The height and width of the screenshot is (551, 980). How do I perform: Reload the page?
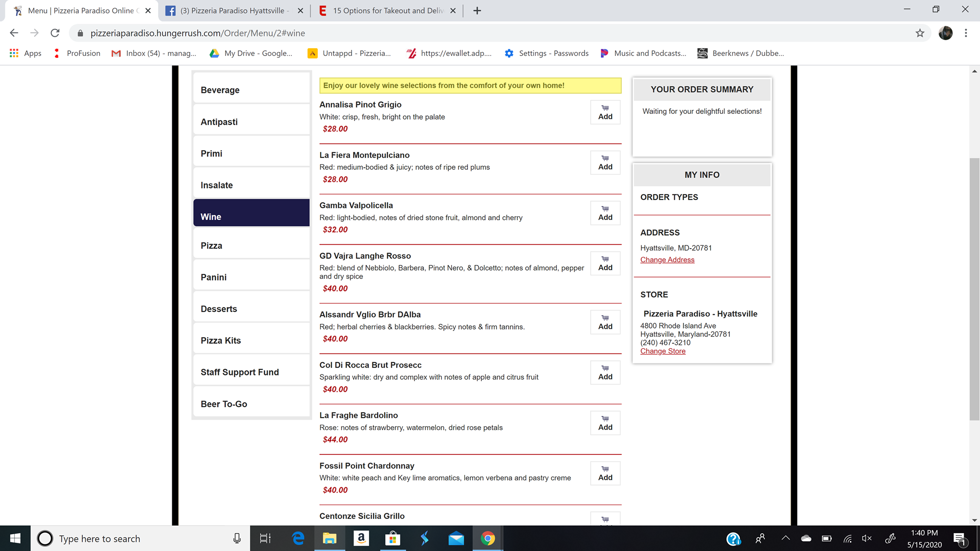click(55, 33)
